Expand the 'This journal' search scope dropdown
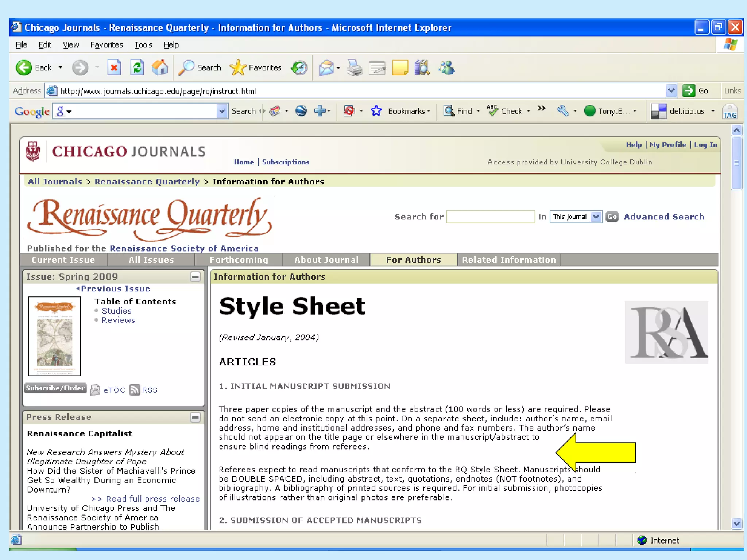747x560 pixels. click(x=596, y=217)
